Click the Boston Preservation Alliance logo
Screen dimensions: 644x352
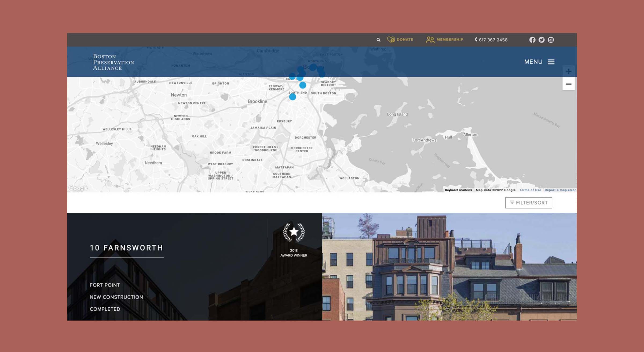pos(113,62)
